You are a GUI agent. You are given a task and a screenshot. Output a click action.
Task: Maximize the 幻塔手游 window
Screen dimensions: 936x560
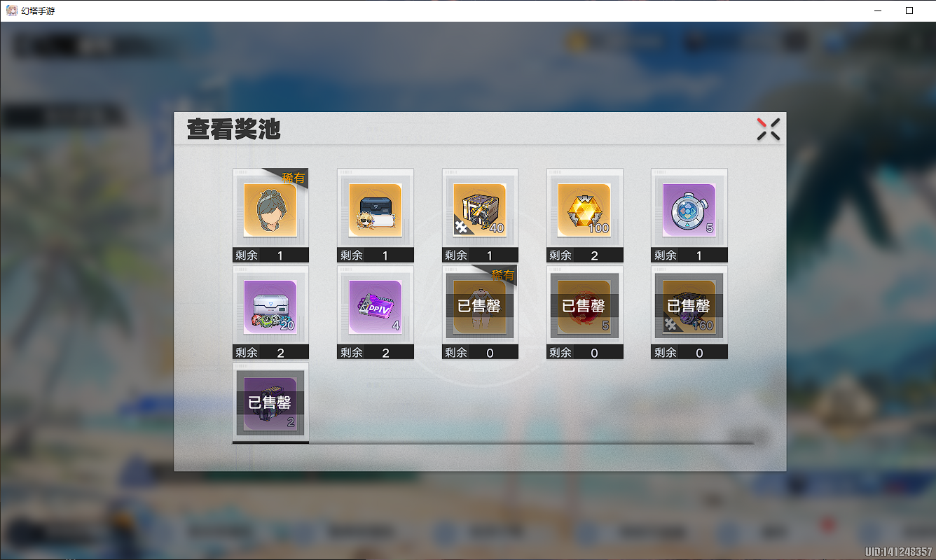pyautogui.click(x=909, y=10)
